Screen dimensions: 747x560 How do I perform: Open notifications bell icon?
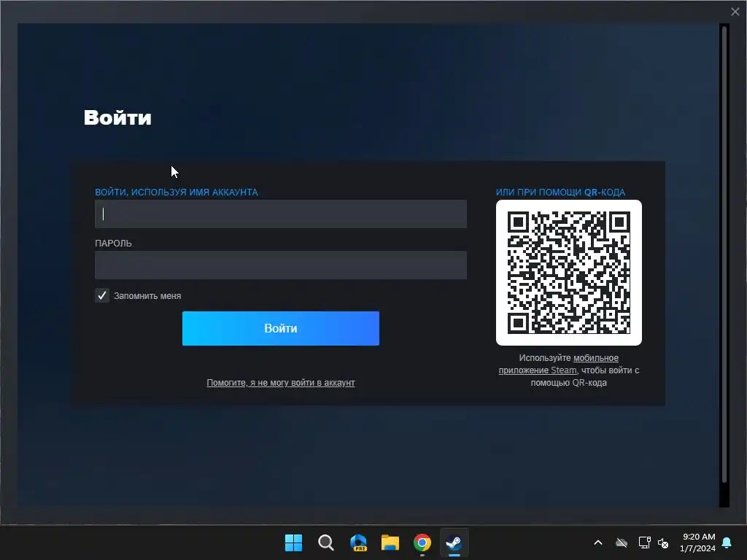pyautogui.click(x=727, y=542)
